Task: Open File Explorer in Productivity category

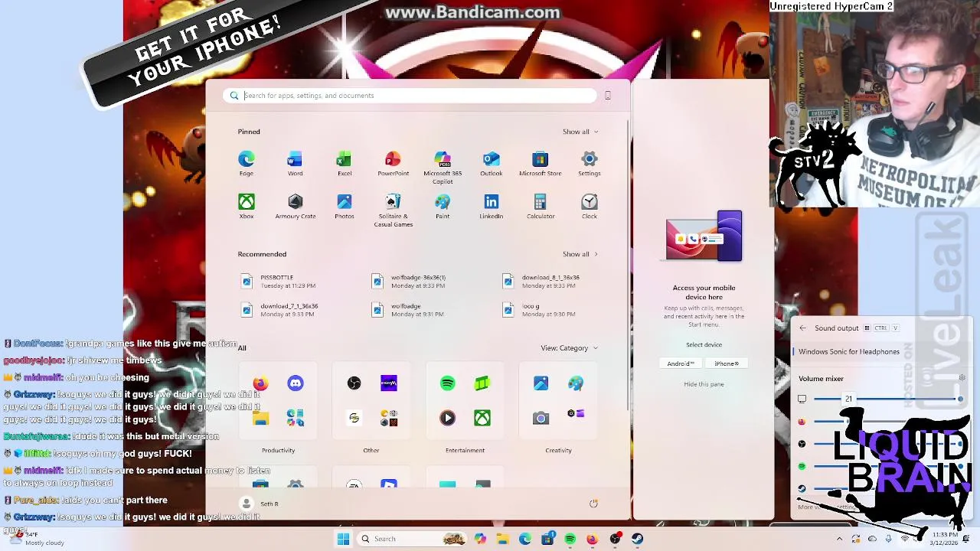Action: (x=260, y=418)
